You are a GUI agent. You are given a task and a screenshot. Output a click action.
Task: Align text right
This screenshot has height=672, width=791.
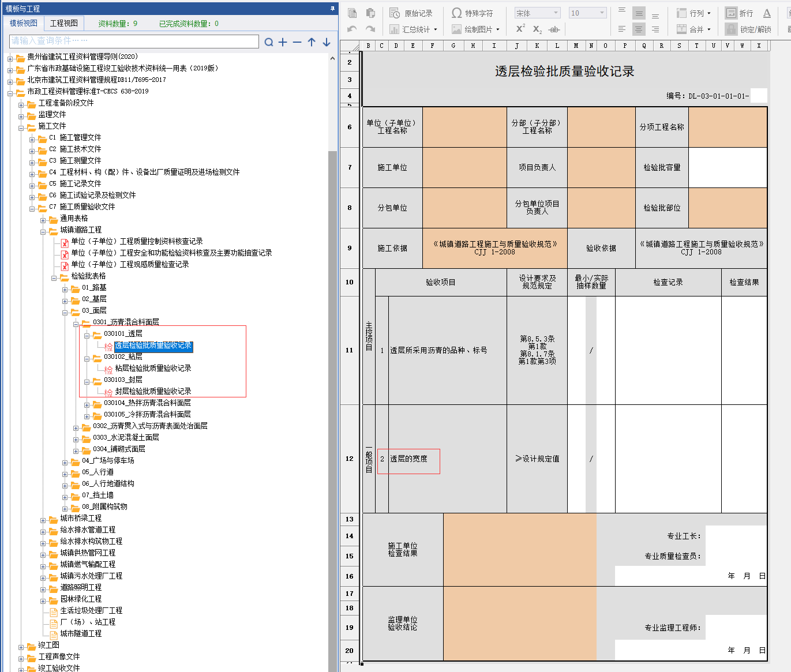(x=655, y=29)
